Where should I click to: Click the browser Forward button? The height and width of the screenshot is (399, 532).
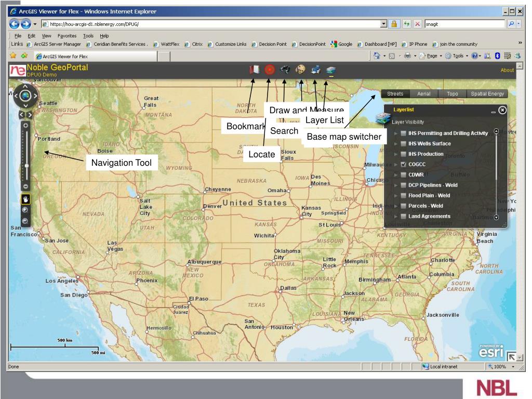26,24
